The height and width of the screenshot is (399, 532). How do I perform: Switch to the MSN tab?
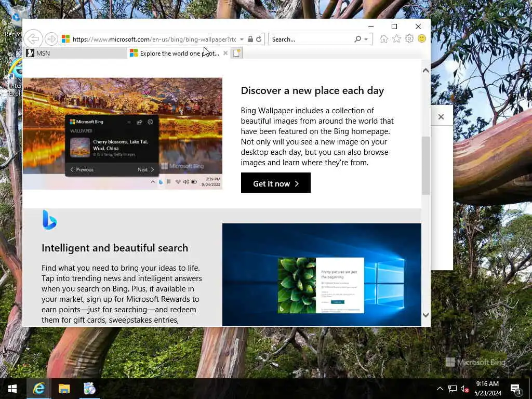76,54
